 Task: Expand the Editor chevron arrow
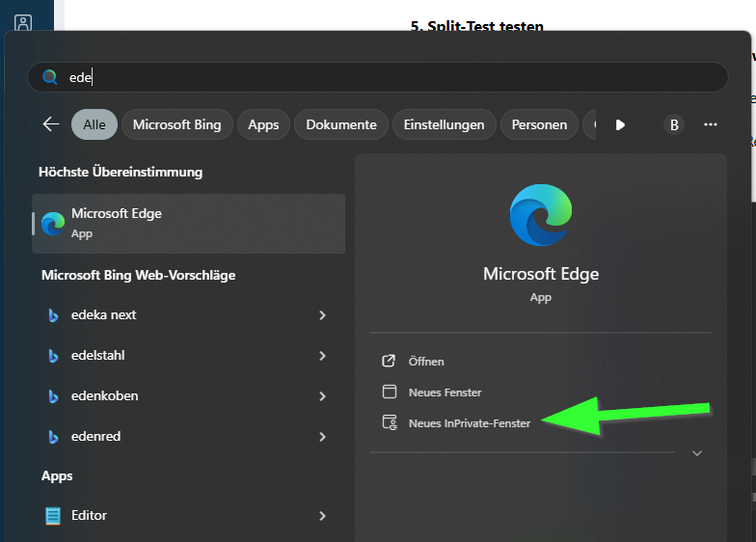pos(322,515)
